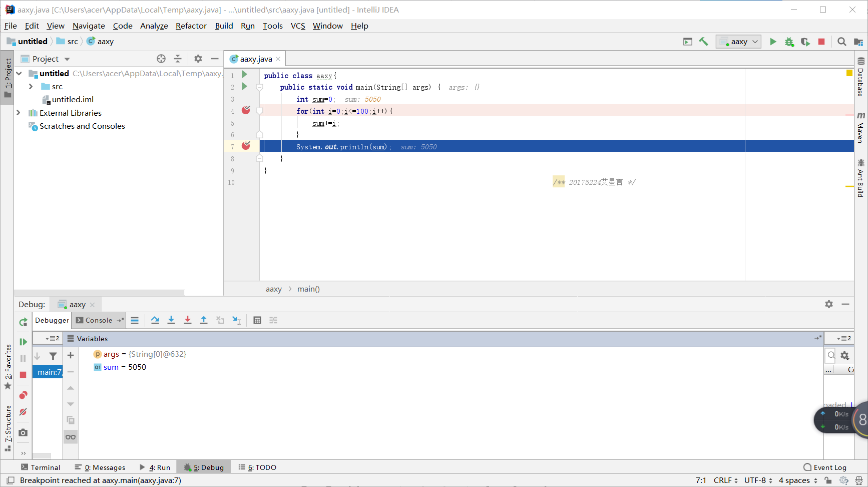The width and height of the screenshot is (868, 487).
Task: Expand the src folder in project tree
Action: (x=31, y=87)
